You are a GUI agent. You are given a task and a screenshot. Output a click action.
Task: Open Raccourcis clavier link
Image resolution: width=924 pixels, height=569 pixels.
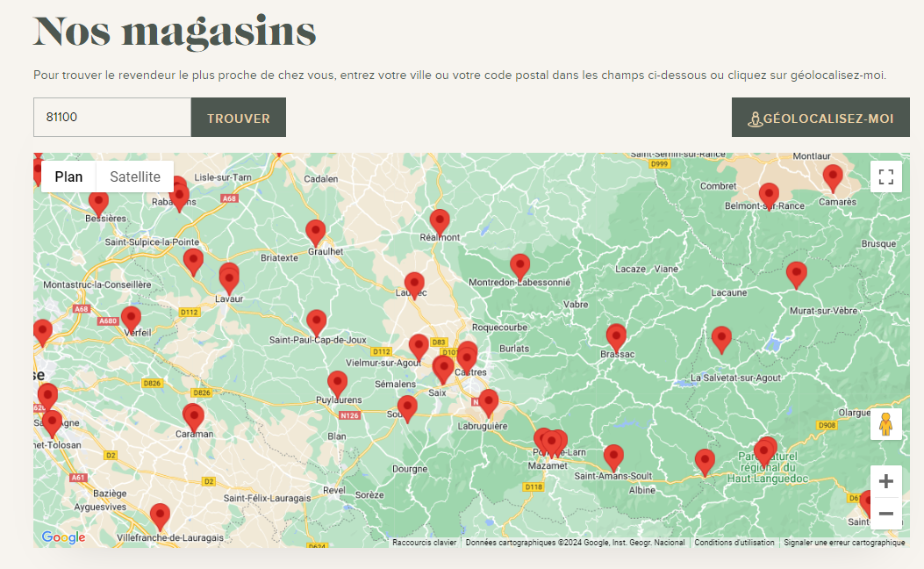pos(425,543)
